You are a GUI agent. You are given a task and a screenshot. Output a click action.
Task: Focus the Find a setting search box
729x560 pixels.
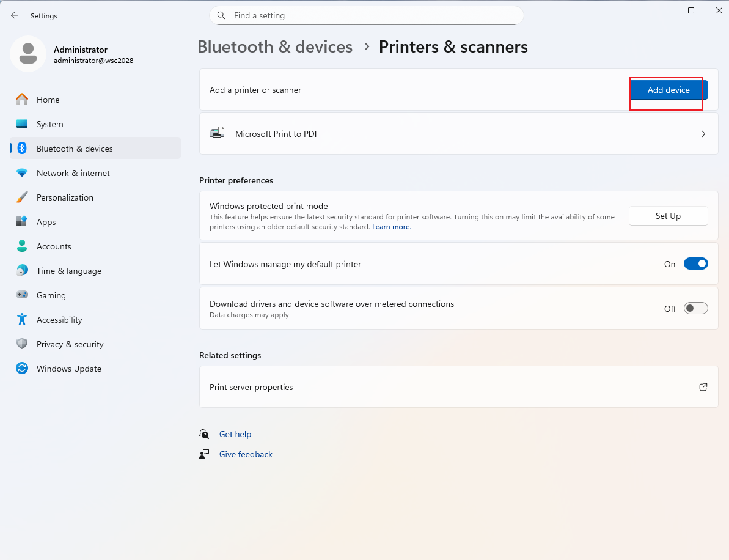[367, 15]
